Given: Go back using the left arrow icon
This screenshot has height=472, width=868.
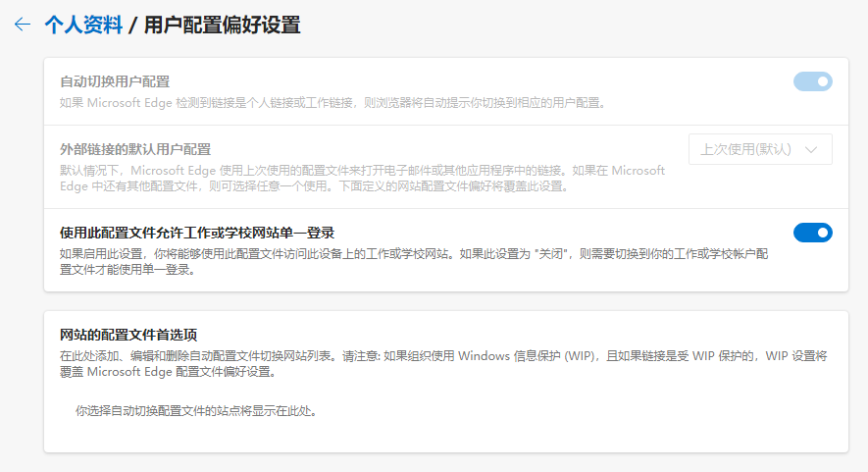Looking at the screenshot, I should 23,25.
